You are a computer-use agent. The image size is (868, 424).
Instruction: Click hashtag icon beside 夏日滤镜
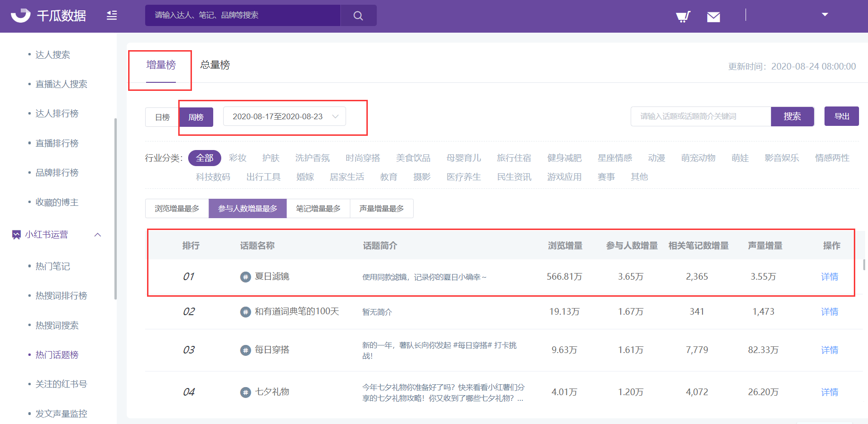click(x=245, y=277)
